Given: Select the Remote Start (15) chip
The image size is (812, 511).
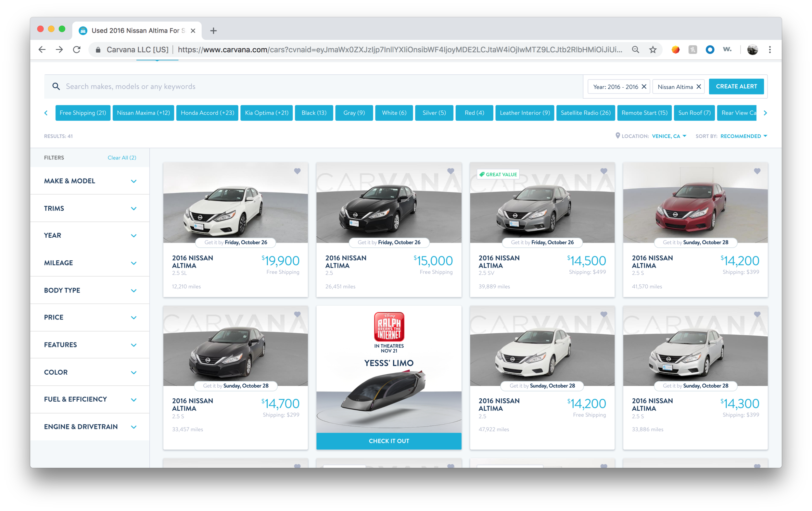Looking at the screenshot, I should tap(644, 113).
